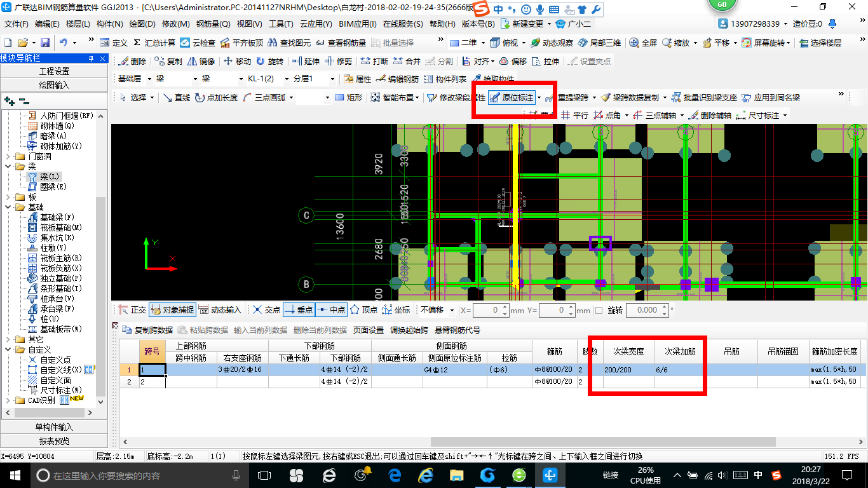Open 构件列表 component list
The height and width of the screenshot is (488, 868).
(x=445, y=79)
